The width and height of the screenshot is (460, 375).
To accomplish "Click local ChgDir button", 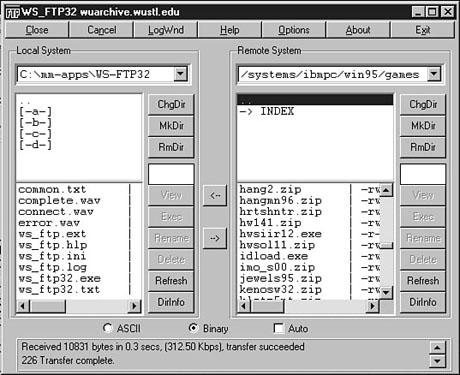I will tap(171, 105).
